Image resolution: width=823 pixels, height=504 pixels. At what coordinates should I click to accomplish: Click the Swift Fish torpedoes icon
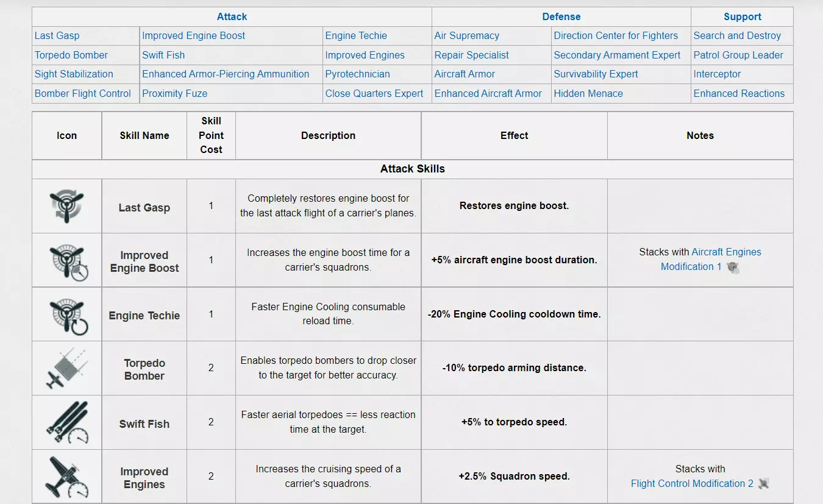(x=67, y=422)
